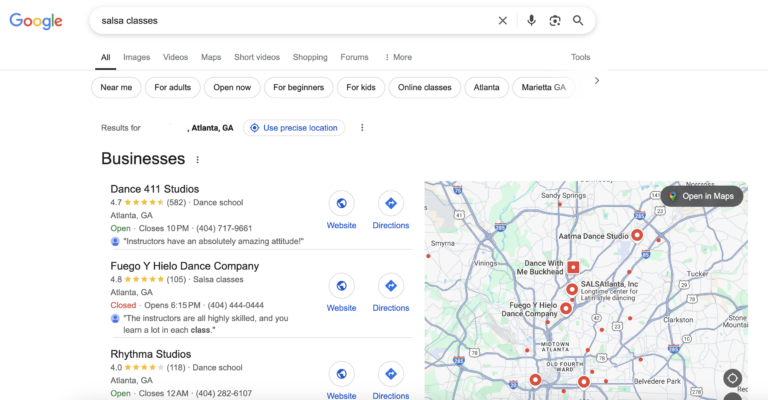The height and width of the screenshot is (400, 768).
Task: Open the Tools option
Action: click(580, 57)
